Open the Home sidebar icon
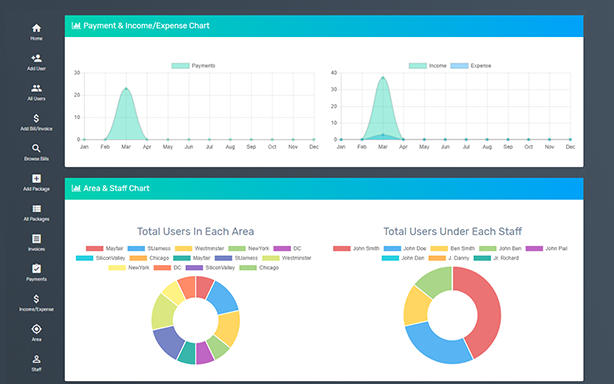The height and width of the screenshot is (384, 614). 36,28
